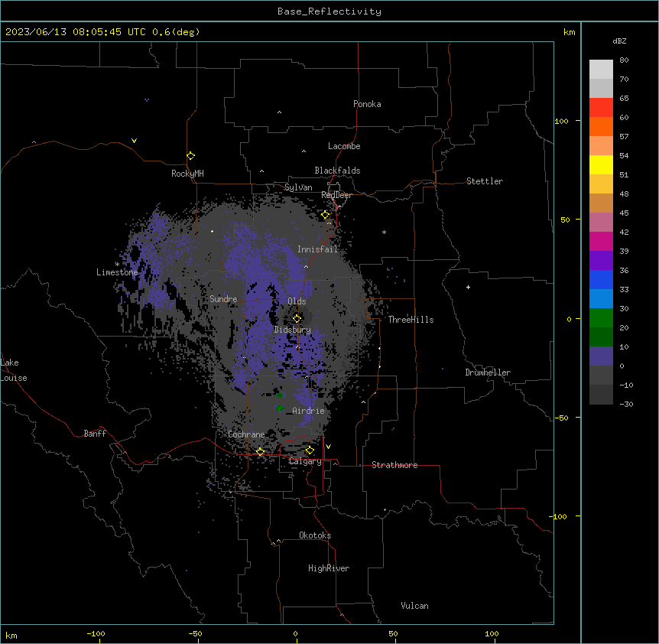
Task: Click the 33 dBZ light-blue legend swatch
Action: pos(601,298)
